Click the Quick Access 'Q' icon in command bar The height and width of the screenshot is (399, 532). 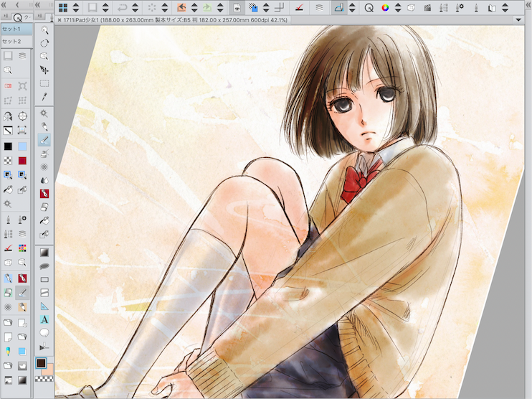(369, 7)
